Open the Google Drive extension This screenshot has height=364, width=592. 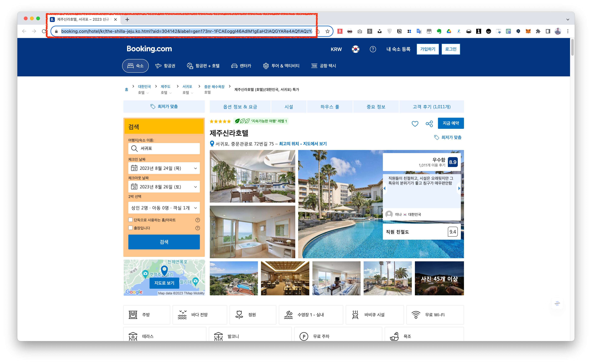click(x=449, y=31)
